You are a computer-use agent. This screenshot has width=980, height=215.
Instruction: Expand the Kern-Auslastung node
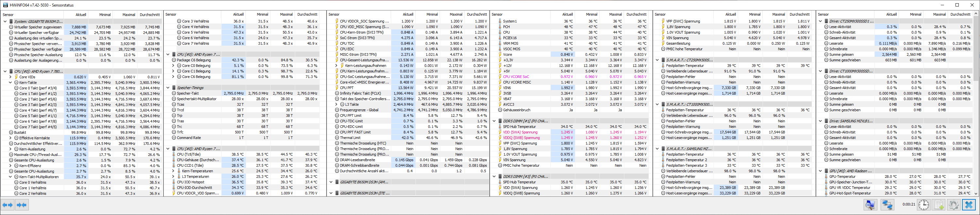10,149
